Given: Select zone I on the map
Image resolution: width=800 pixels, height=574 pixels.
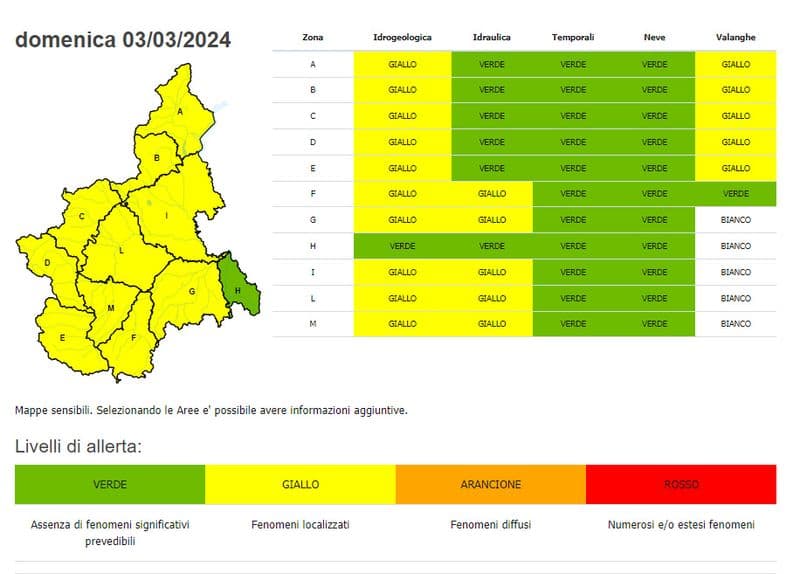Looking at the screenshot, I should (167, 215).
